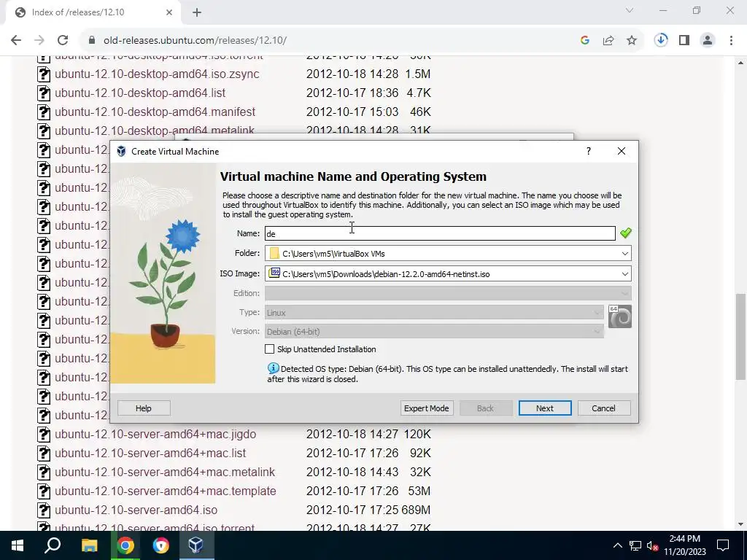Open network status tray icon
747x560 pixels.
click(635, 545)
